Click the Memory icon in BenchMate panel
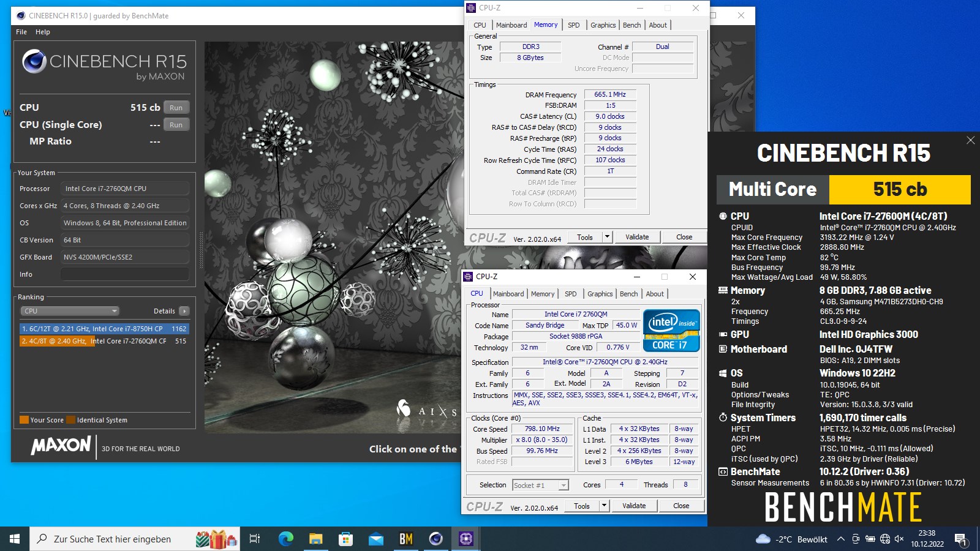Screen dimensions: 980x551 tap(723, 290)
